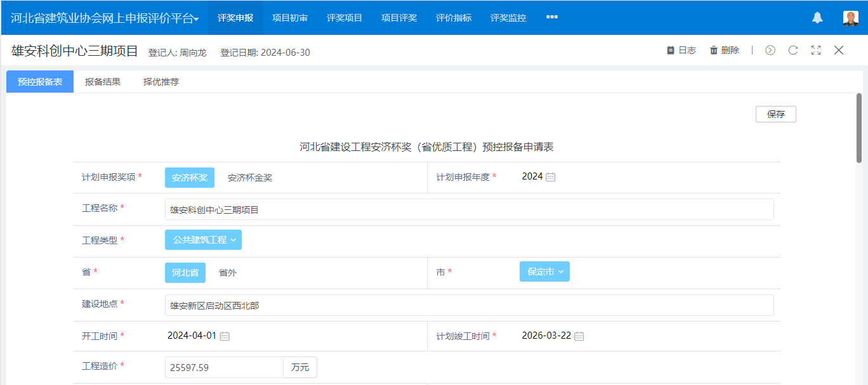Click the notification bell icon
868x385 pixels.
pyautogui.click(x=817, y=18)
